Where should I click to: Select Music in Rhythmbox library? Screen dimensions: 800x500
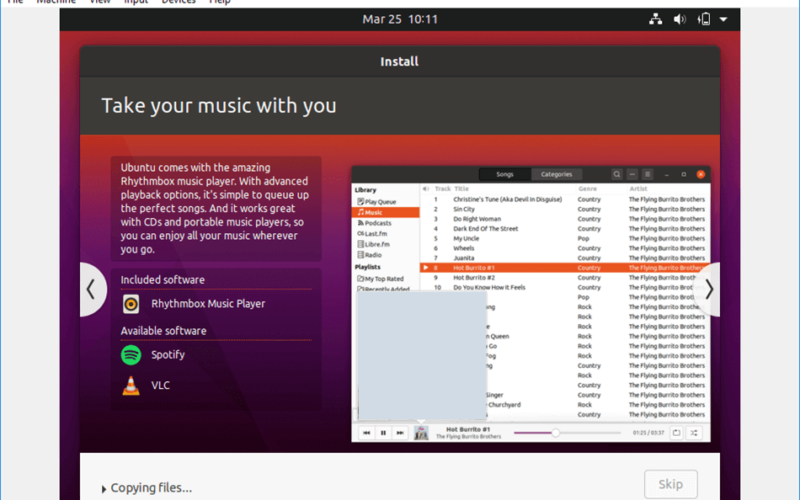click(386, 212)
